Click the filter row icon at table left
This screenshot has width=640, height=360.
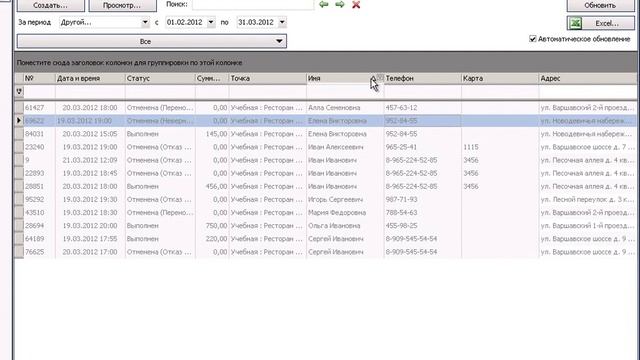point(19,91)
